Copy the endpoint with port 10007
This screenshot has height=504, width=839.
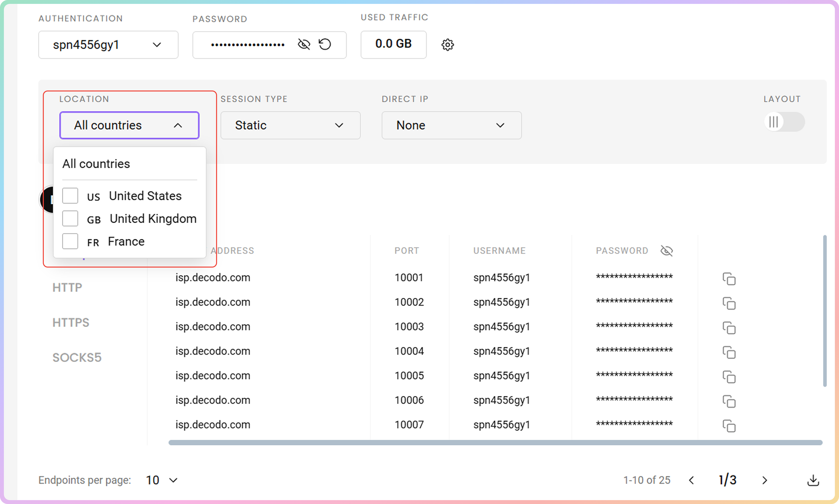point(729,426)
